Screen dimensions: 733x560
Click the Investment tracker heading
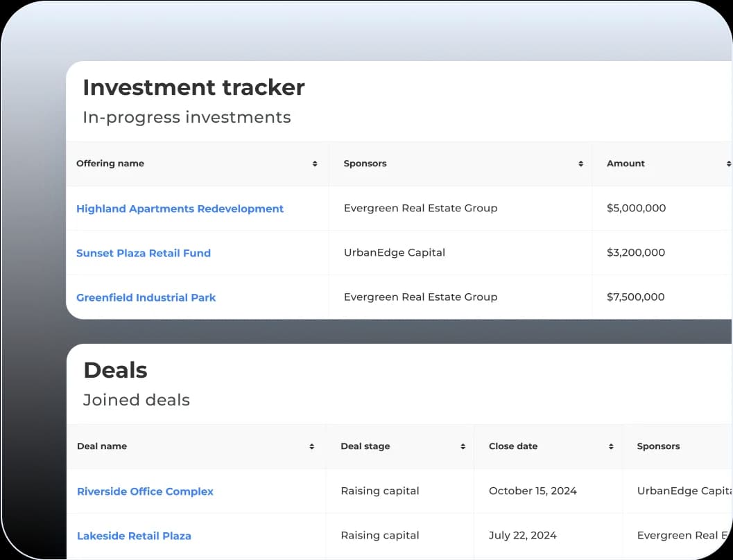[193, 87]
